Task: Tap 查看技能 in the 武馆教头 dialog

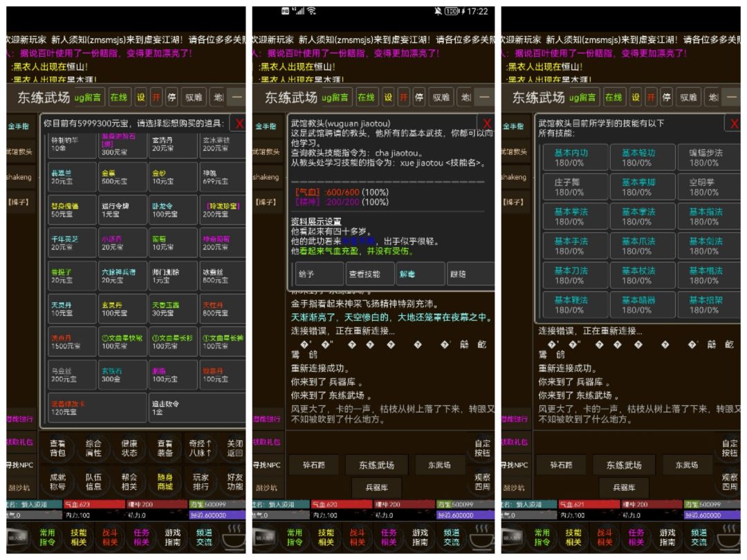Action: tap(369, 274)
